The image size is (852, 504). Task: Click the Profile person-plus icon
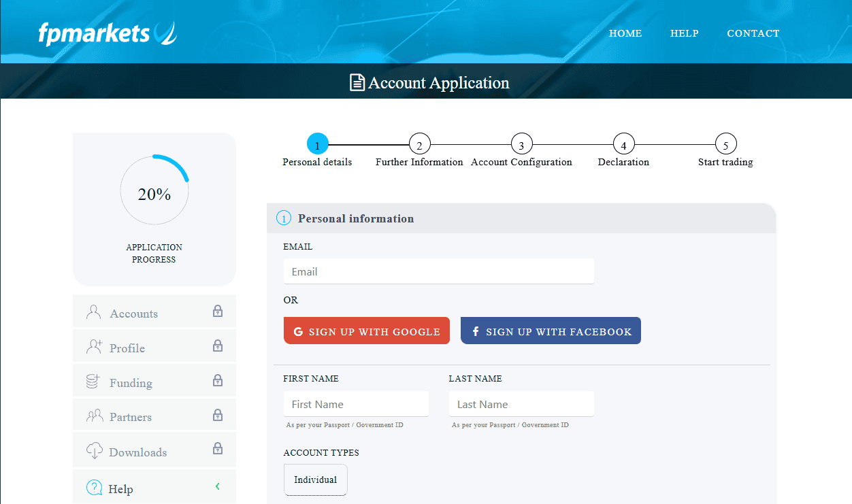[94, 347]
